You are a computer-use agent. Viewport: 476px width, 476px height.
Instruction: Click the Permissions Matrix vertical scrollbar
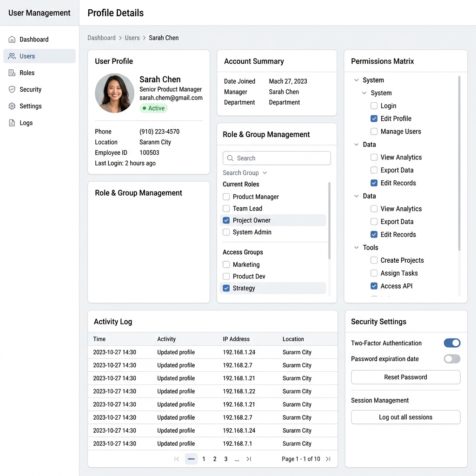point(459,163)
